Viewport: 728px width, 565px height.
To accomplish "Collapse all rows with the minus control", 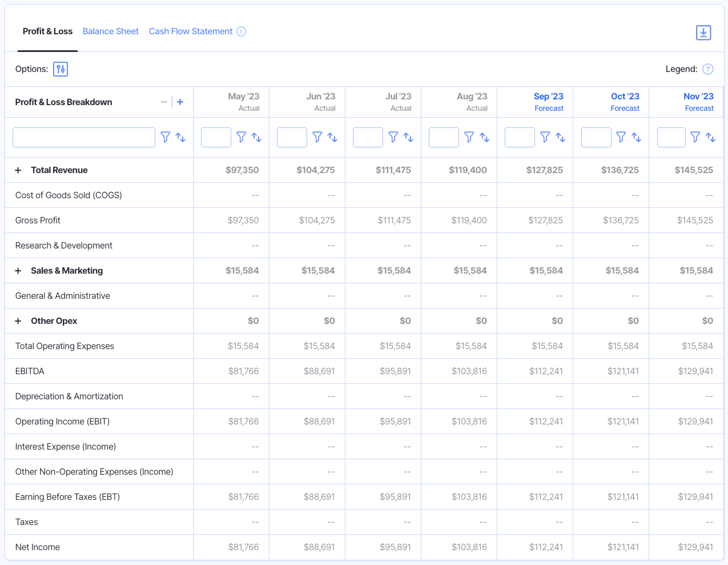I will click(x=163, y=101).
